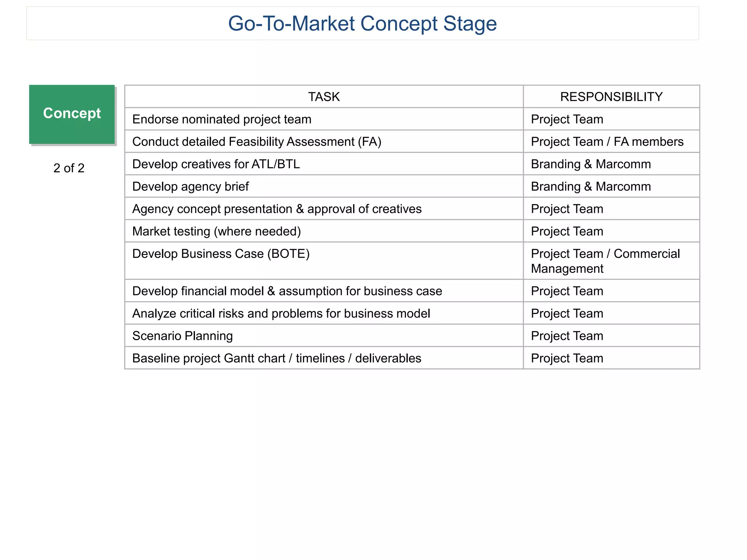Select "Develop creatives for ATL/BTL" row
The width and height of the screenshot is (747, 560).
(x=216, y=164)
